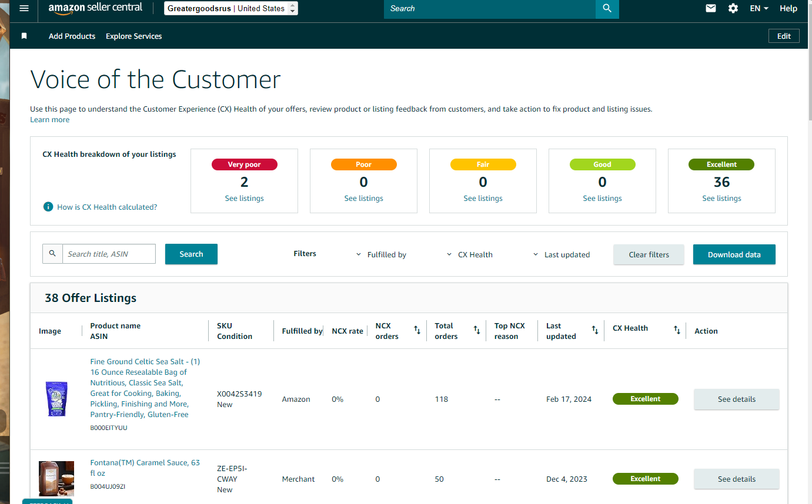Click the magnifier icon beside title search field

(x=52, y=254)
